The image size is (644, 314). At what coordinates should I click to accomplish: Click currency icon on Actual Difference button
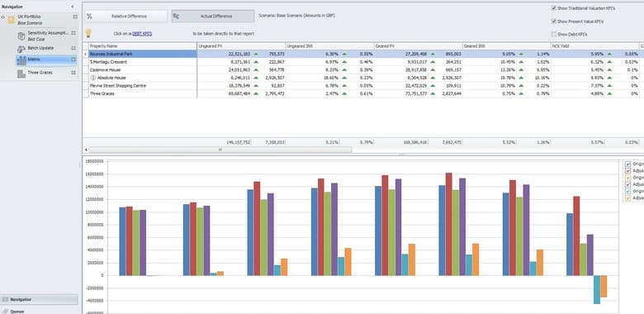[176, 16]
